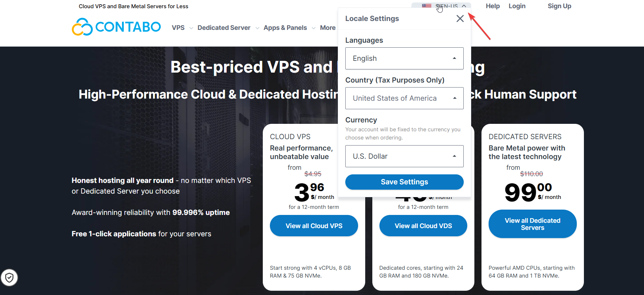Screen dimensions: 644x295
Task: Expand the Apps & Panels menu chevron
Action: pyautogui.click(x=313, y=28)
